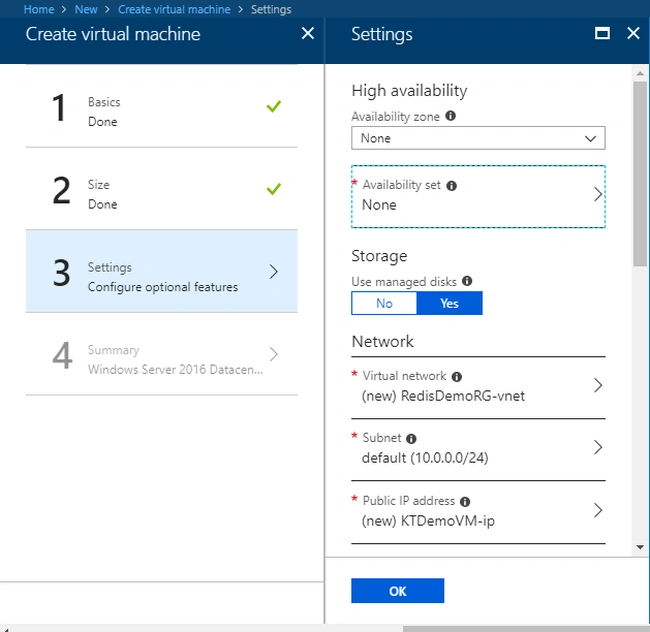
Task: Expand Virtual network RedisDemoRG-vnet settings
Action: point(478,387)
